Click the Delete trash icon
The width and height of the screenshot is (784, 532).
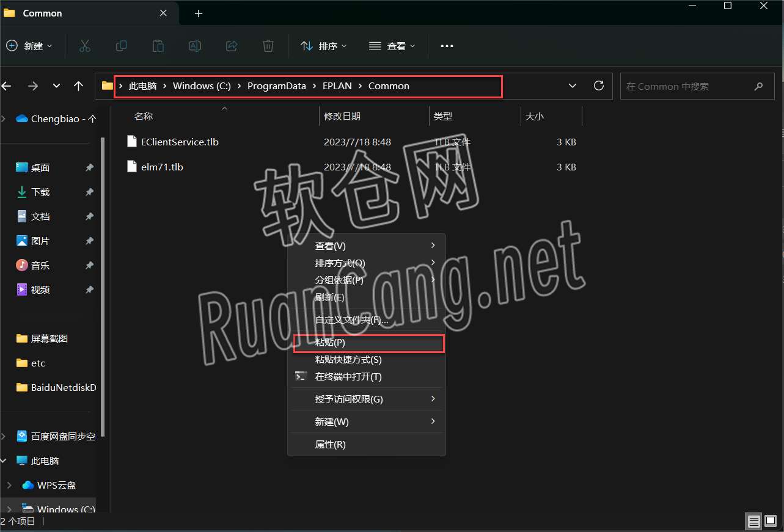[x=268, y=46]
